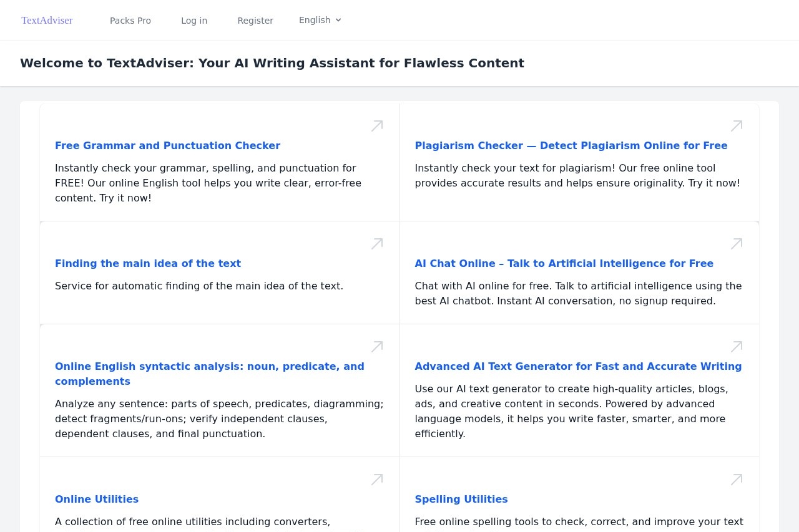Click the TextAdviser logo
Image resolution: width=799 pixels, height=532 pixels.
point(47,21)
